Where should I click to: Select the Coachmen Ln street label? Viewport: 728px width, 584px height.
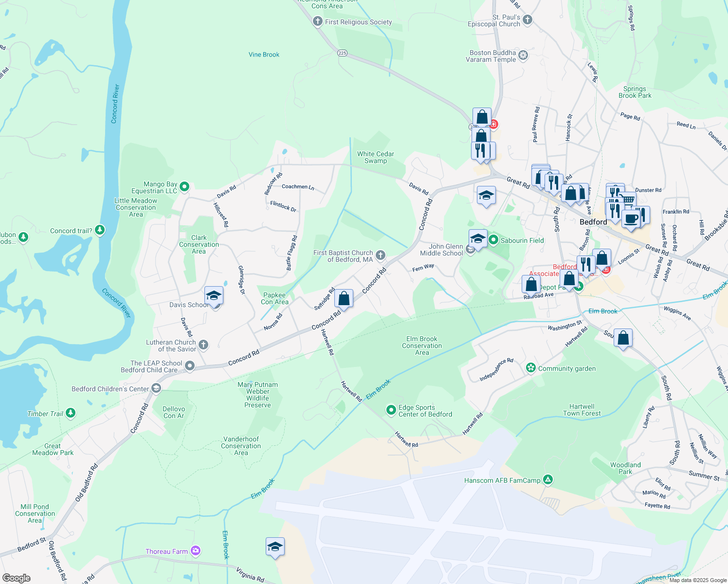[x=298, y=186]
